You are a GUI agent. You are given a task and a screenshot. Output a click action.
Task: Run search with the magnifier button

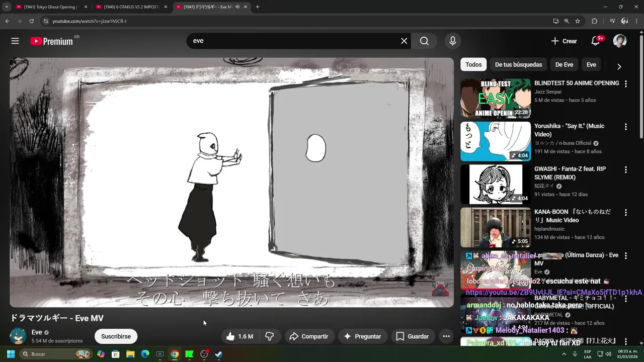(x=424, y=41)
